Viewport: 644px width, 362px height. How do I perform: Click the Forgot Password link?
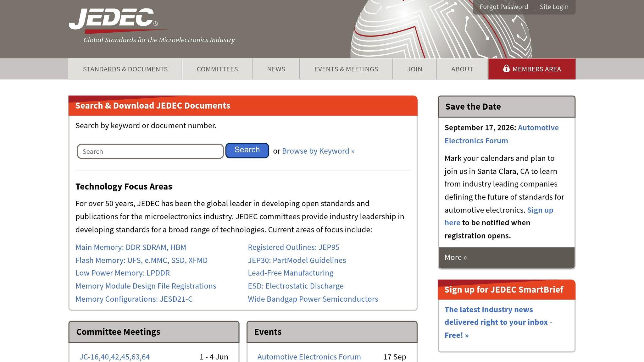point(504,7)
